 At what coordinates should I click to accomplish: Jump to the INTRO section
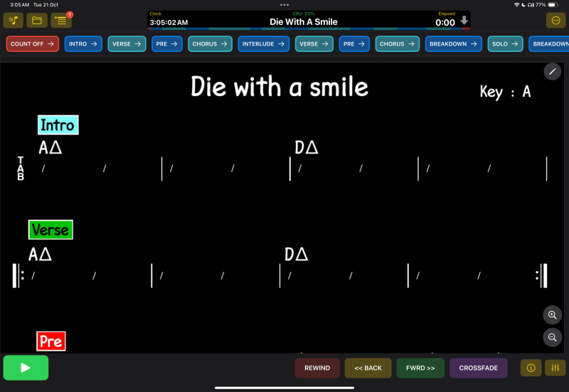[x=83, y=44]
